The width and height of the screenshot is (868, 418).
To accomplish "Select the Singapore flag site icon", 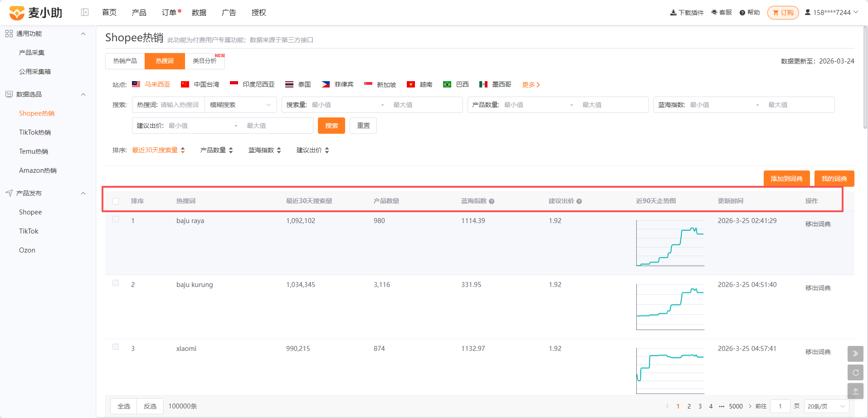I will [x=368, y=84].
